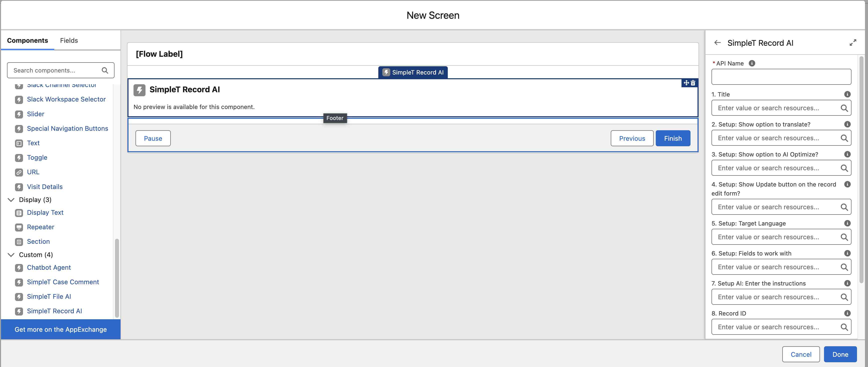
Task: Click info icon for Show Update button field
Action: [x=847, y=184]
